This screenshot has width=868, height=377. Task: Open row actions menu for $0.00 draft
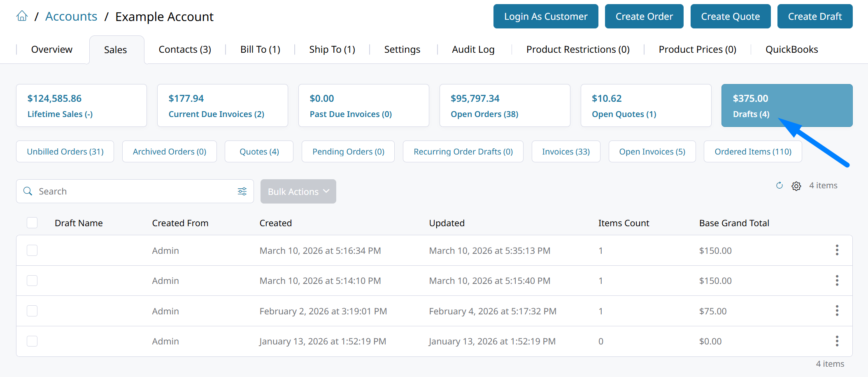tap(837, 341)
